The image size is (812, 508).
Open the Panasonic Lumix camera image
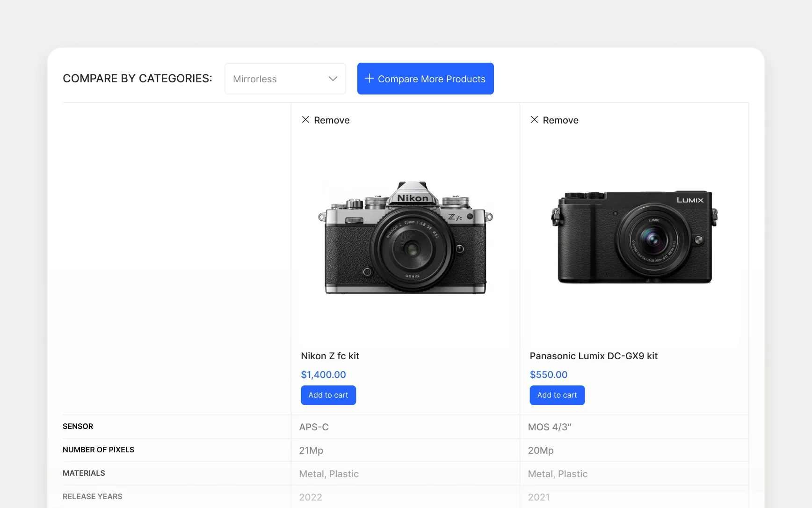[634, 237]
